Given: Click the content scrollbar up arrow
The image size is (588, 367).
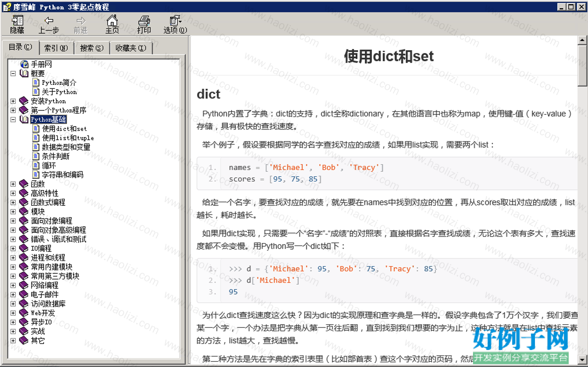Looking at the screenshot, I should click(x=582, y=40).
